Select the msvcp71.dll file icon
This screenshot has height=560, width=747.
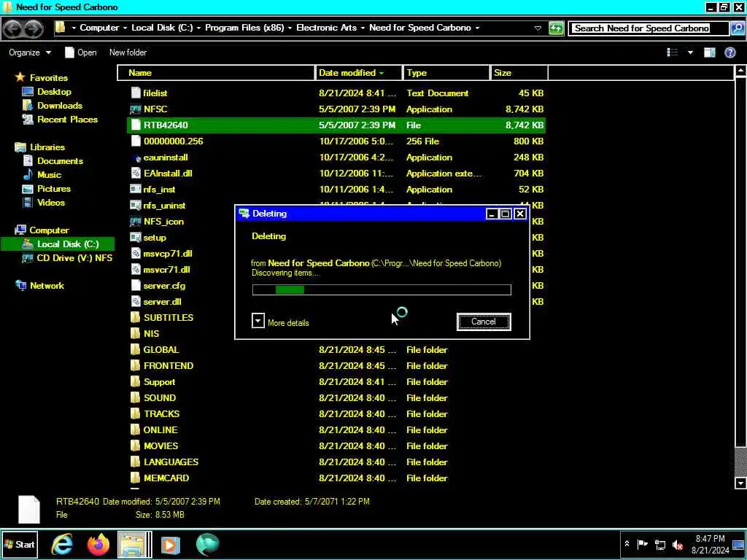(x=136, y=254)
